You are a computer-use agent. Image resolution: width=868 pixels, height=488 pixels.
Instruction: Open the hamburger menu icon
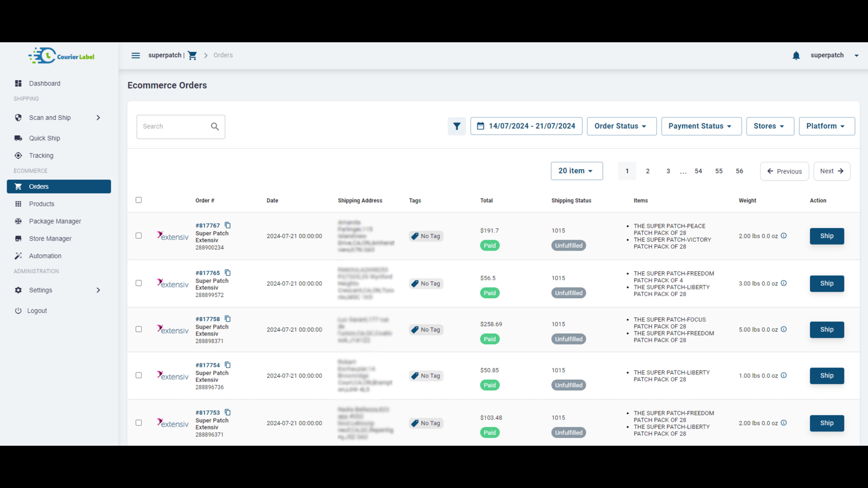pyautogui.click(x=136, y=55)
